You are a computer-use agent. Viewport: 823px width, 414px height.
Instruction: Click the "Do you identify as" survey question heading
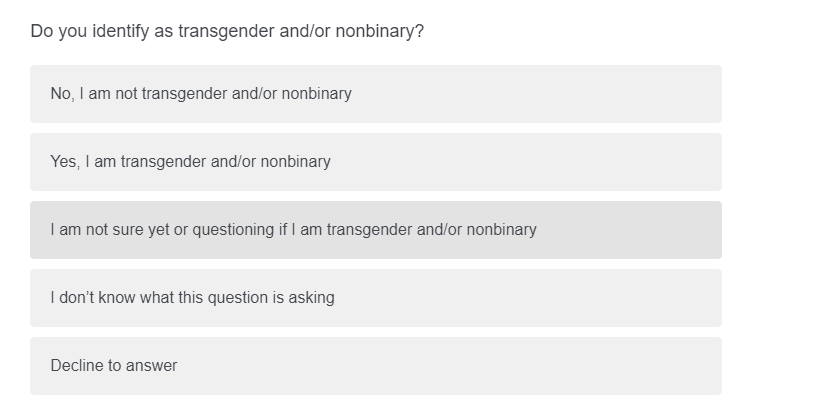227,31
